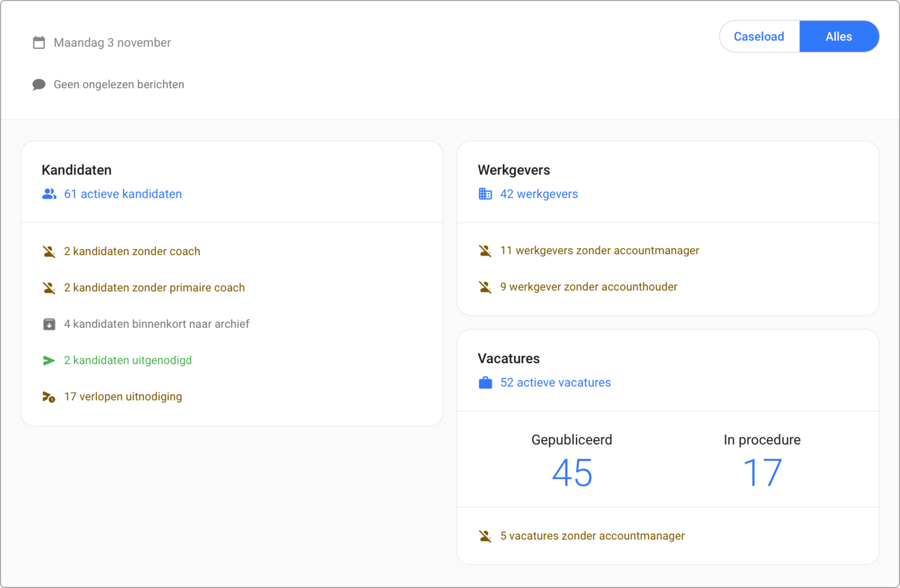The image size is (900, 588).
Task: Click the green paper plane invited icon
Action: pyautogui.click(x=49, y=361)
